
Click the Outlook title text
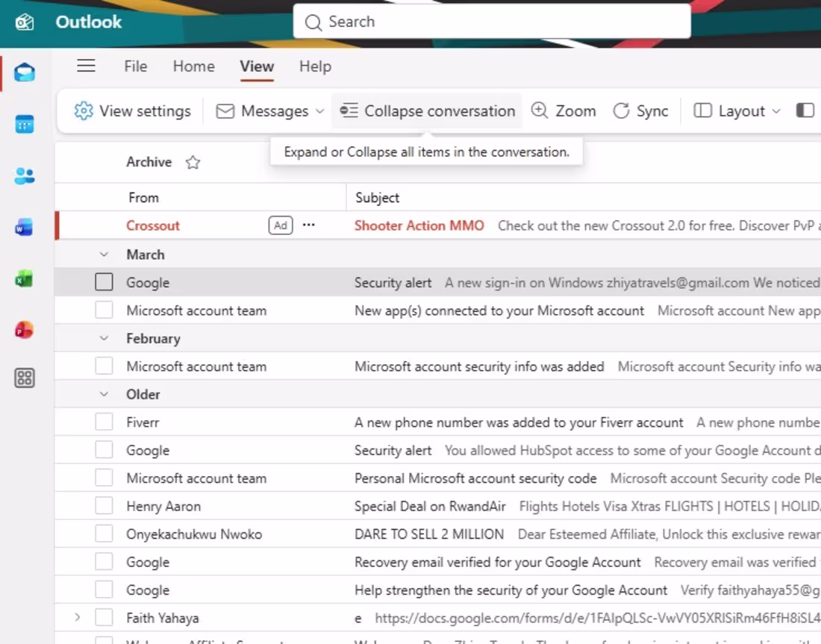click(89, 22)
